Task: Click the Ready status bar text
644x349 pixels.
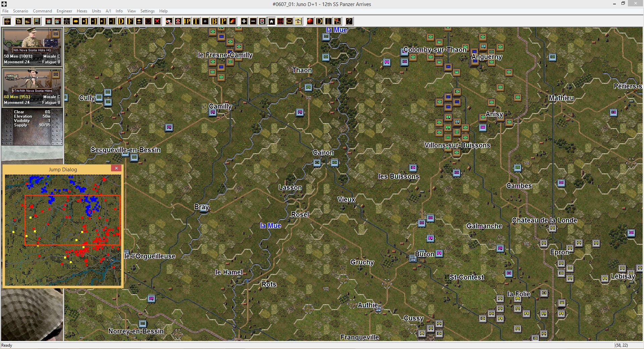Action: [7, 345]
